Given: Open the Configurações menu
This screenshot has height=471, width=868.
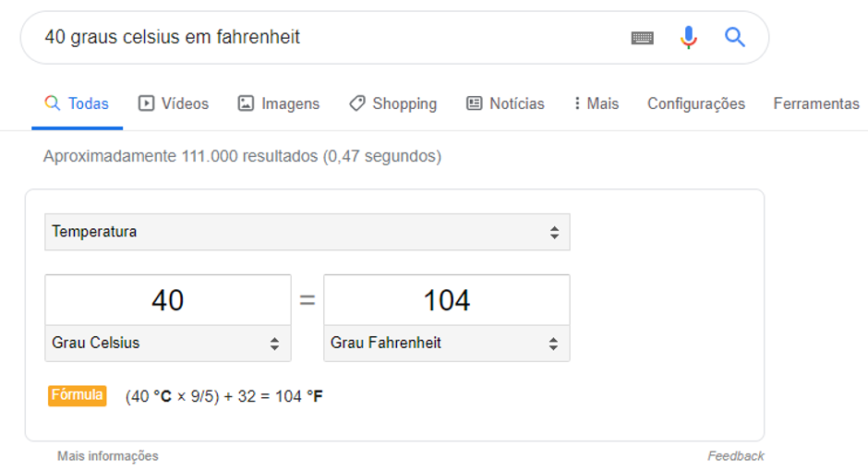Looking at the screenshot, I should coord(695,103).
